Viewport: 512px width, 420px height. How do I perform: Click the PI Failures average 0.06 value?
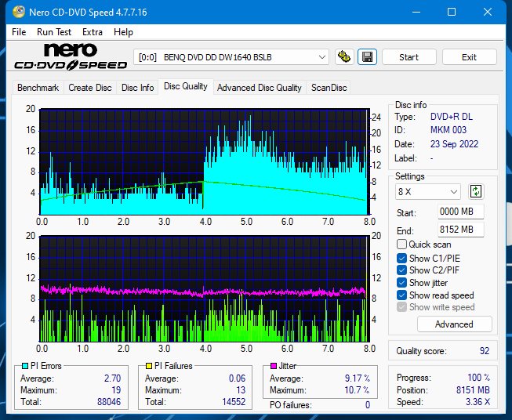(237, 378)
